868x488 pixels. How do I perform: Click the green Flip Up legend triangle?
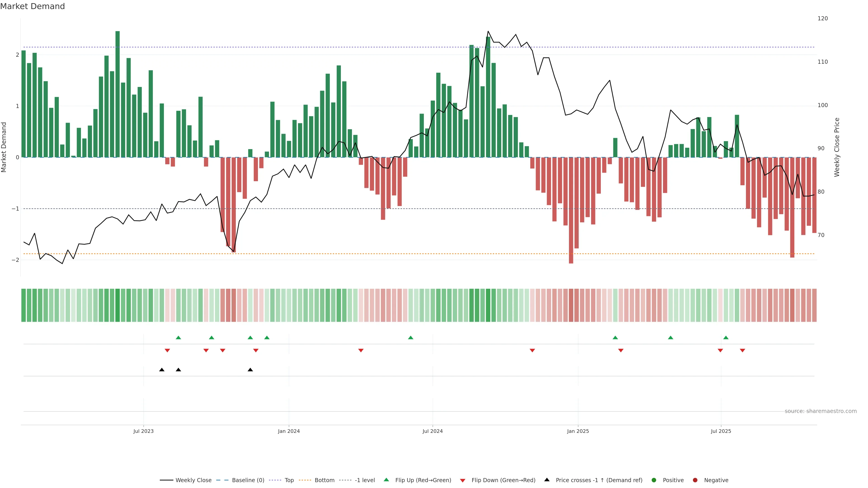pos(387,480)
